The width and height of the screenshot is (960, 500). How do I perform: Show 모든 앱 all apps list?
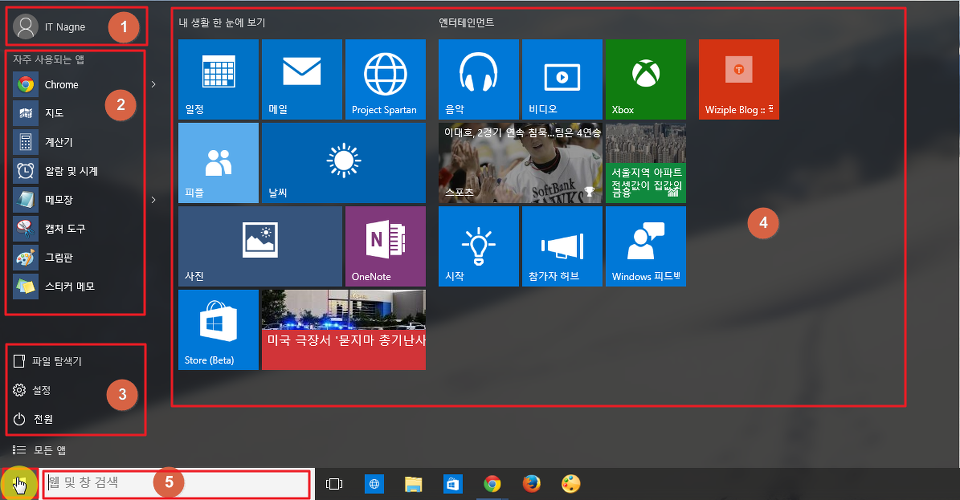48,450
